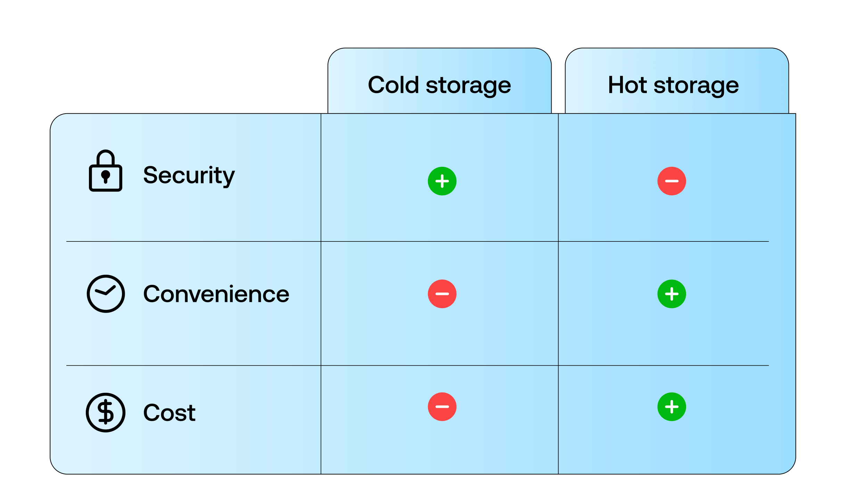Click the Cost row label text

[x=170, y=413]
